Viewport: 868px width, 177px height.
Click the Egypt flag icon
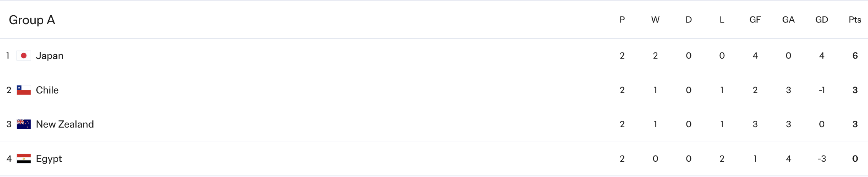24,159
